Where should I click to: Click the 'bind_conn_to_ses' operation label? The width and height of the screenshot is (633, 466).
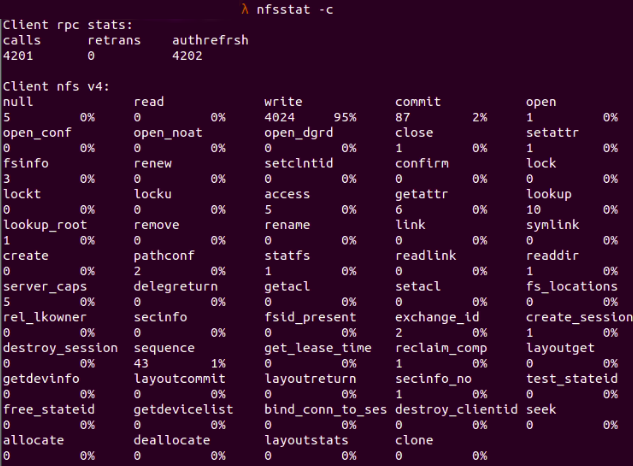coord(326,408)
